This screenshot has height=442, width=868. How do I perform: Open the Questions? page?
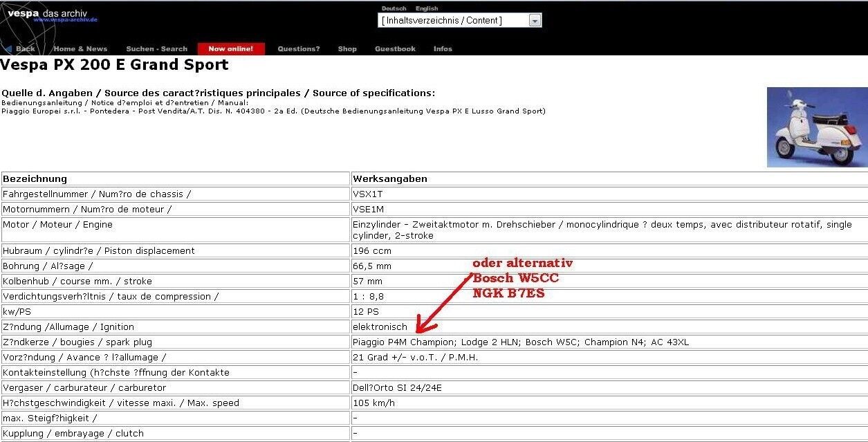[298, 49]
